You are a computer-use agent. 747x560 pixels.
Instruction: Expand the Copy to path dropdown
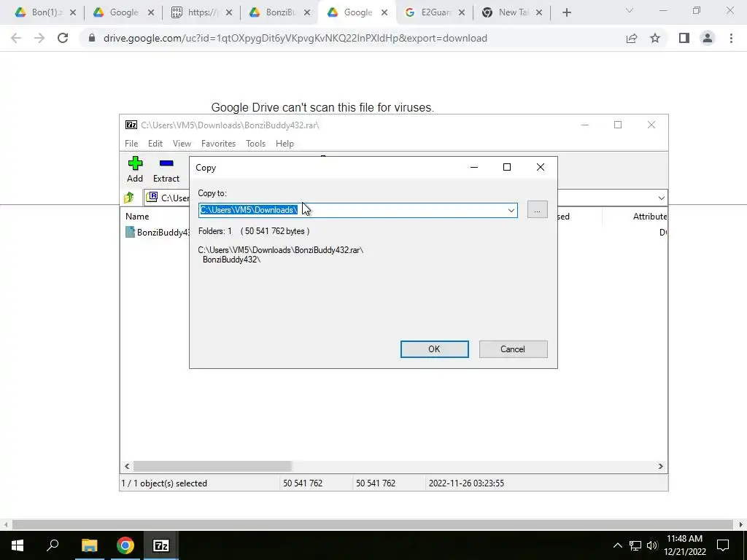pos(511,210)
